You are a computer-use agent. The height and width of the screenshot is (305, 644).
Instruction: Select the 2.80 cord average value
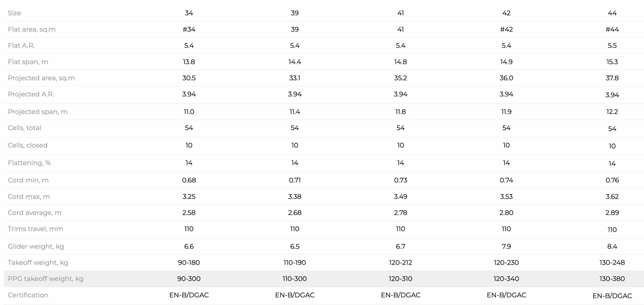(x=506, y=213)
